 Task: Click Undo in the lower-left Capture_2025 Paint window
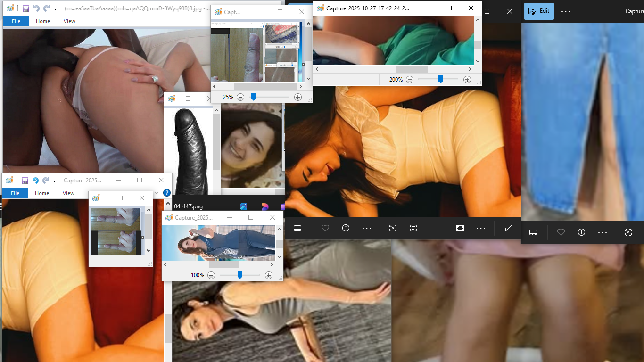coord(35,181)
